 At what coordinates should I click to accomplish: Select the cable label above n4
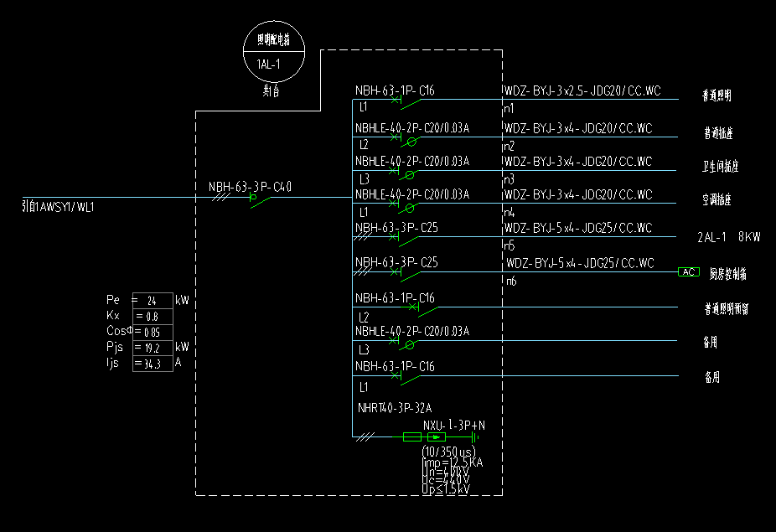[578, 195]
